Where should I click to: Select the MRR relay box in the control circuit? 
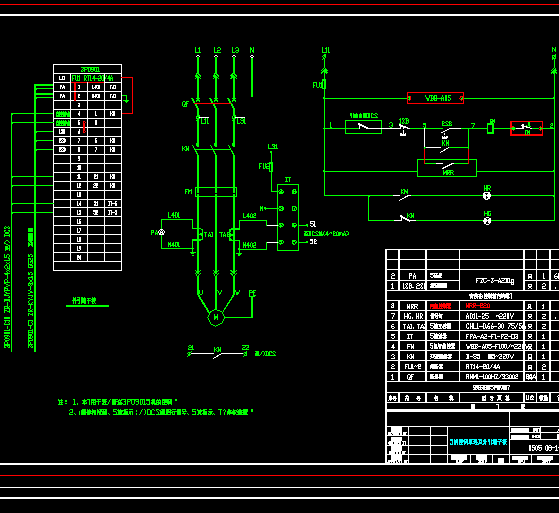[x=447, y=168]
